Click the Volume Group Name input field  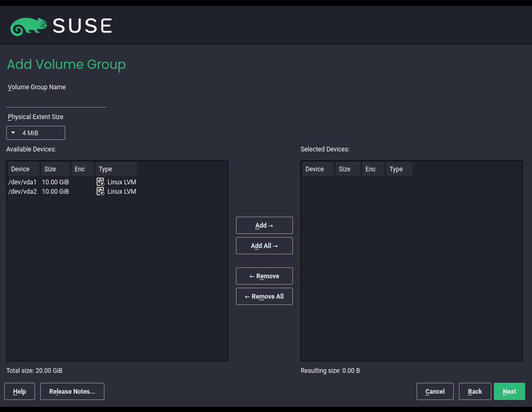[x=56, y=101]
